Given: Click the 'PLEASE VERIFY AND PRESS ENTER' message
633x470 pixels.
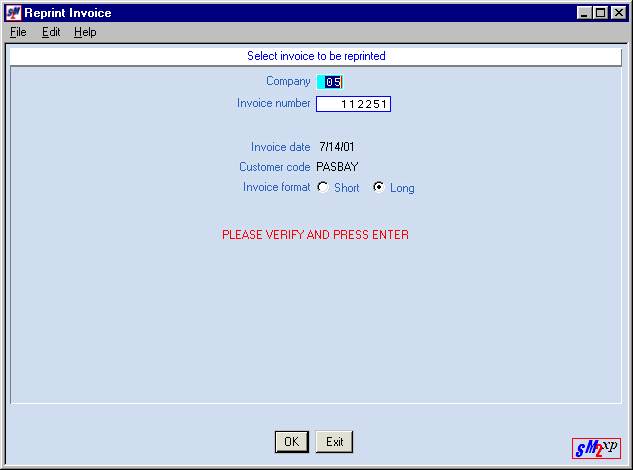Looking at the screenshot, I should [x=315, y=235].
